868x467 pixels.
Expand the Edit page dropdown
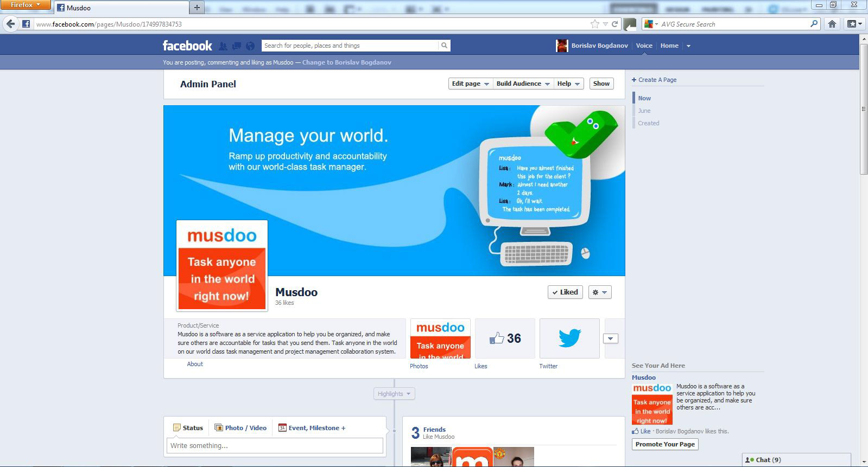(x=470, y=84)
